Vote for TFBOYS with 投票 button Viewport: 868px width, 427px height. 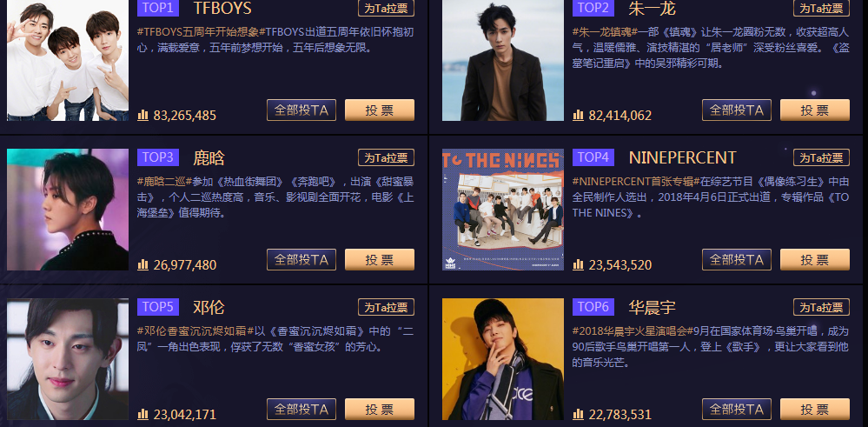[x=379, y=110]
